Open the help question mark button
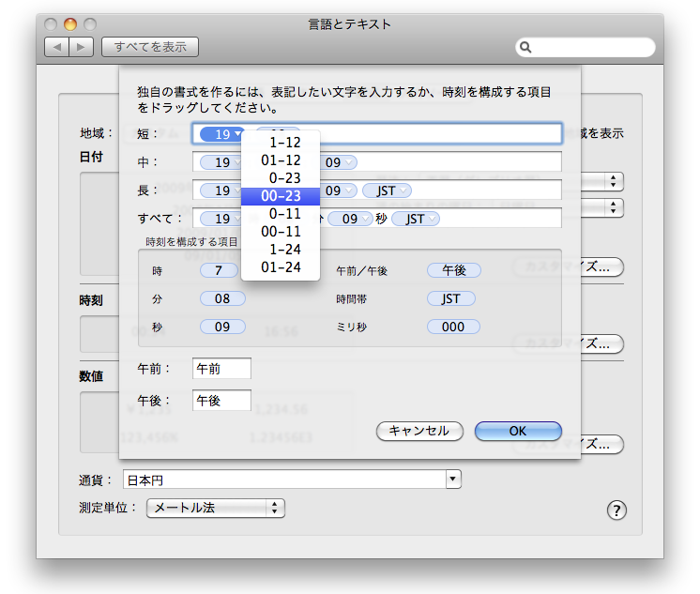This screenshot has width=700, height=594. pyautogui.click(x=616, y=510)
